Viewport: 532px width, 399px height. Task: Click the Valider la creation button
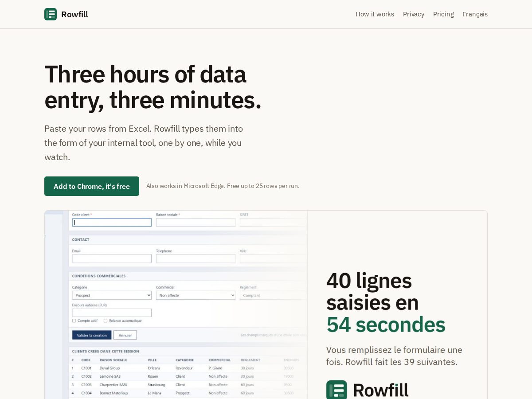[92, 335]
